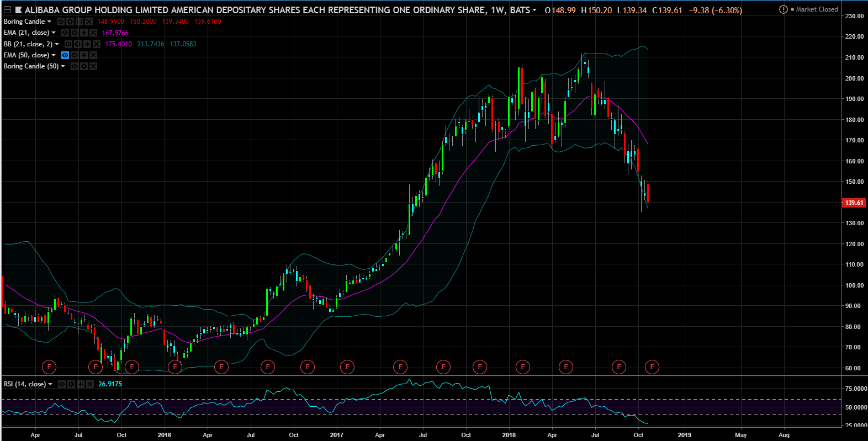This screenshot has width=868, height=441.
Task: Click the Boring Candle value 148.9900
Action: click(x=110, y=22)
